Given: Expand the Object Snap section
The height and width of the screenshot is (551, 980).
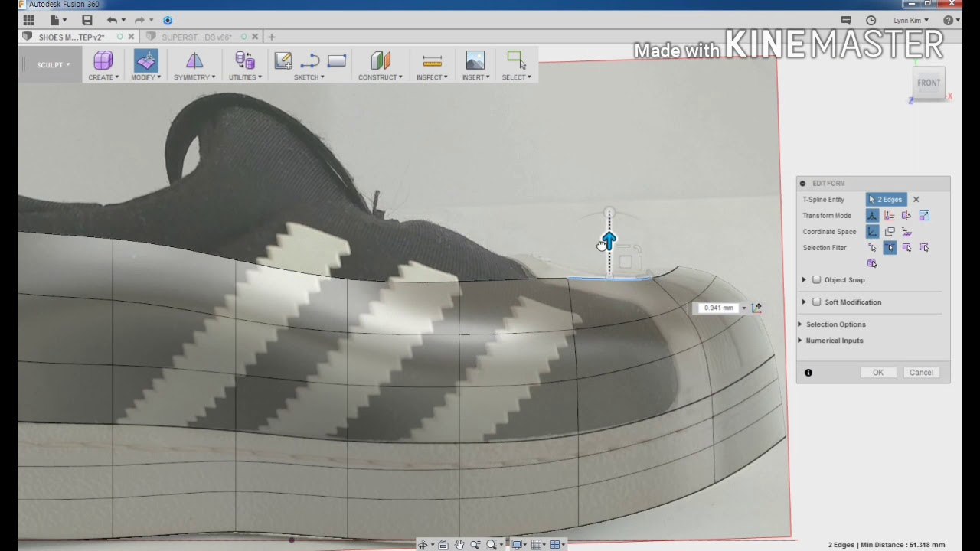Looking at the screenshot, I should point(804,280).
